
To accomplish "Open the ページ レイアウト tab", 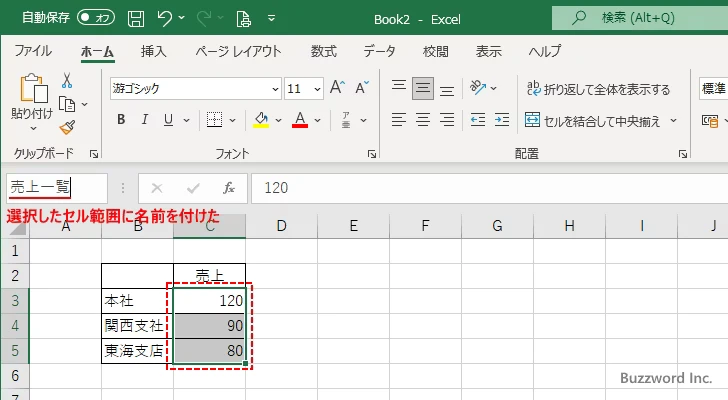I will point(238,51).
